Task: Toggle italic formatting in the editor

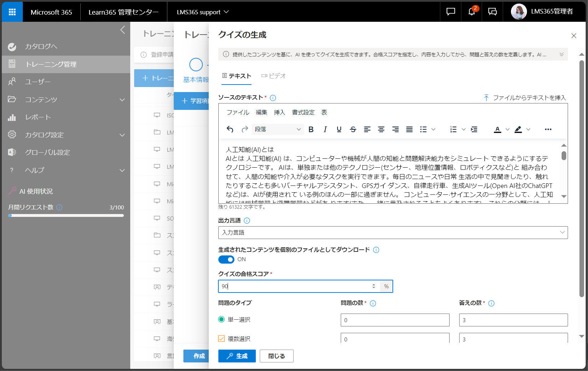Action: (325, 129)
